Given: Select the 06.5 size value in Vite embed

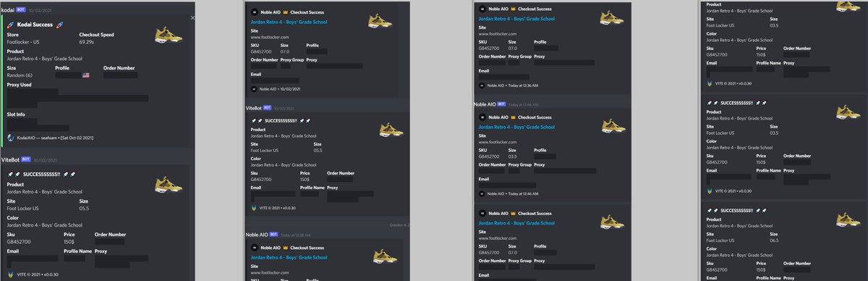Looking at the screenshot, I should click(x=775, y=240).
